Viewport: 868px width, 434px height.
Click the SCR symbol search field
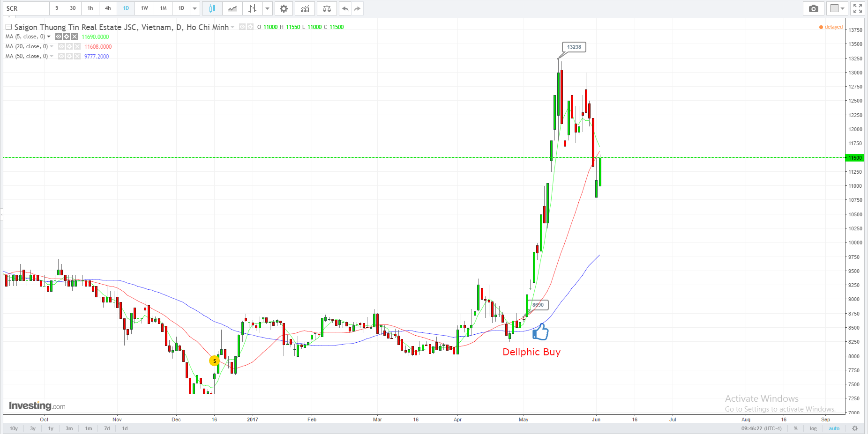pos(26,8)
